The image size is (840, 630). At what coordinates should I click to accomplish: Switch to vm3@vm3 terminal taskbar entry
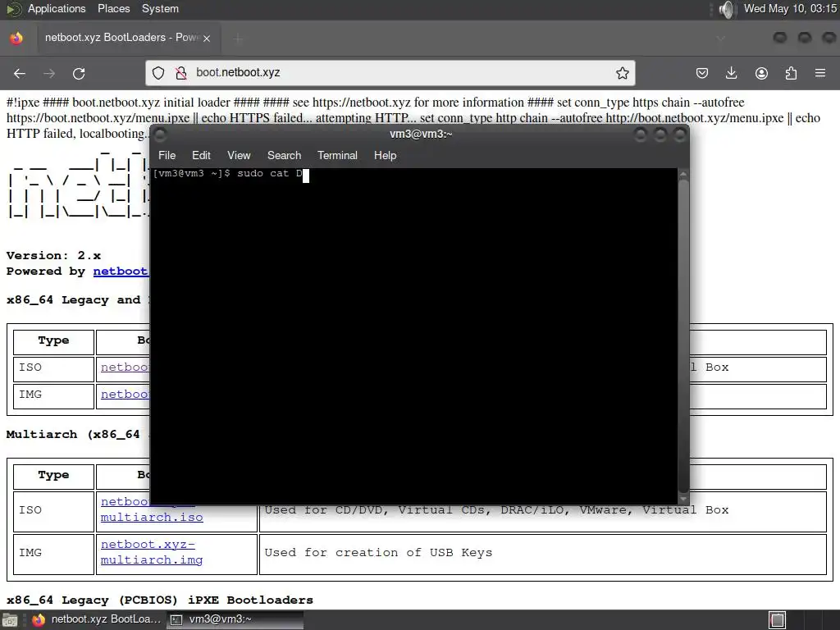click(235, 619)
